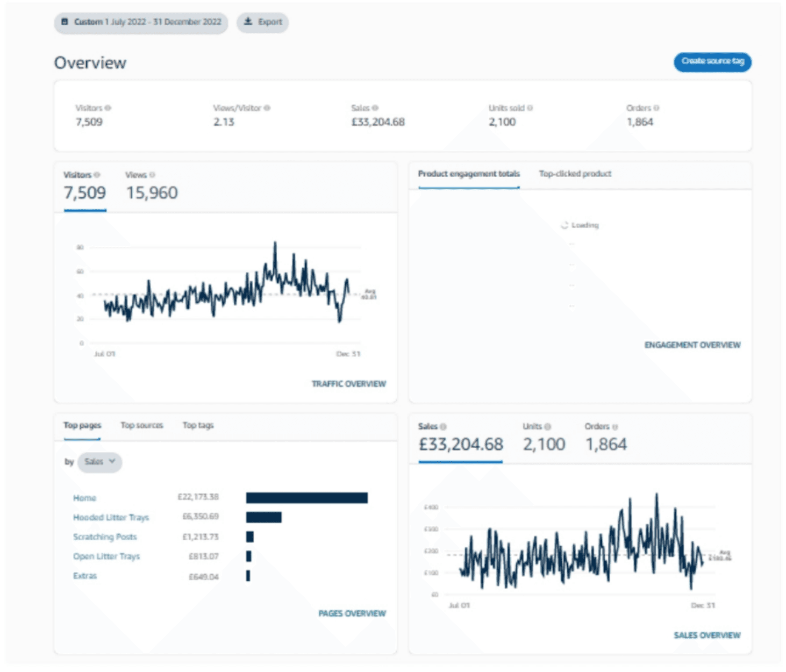Click info icon next to top Visitors
The image size is (786, 672).
(108, 108)
